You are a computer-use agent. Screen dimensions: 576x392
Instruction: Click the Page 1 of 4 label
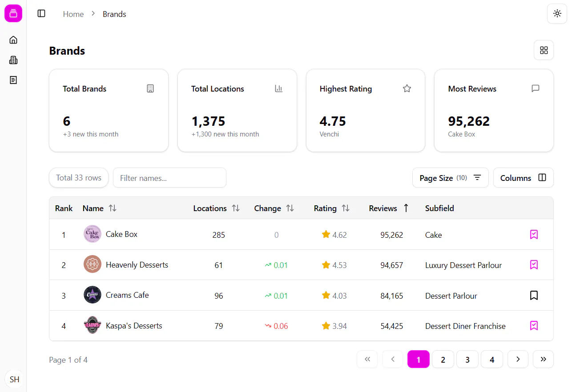pos(68,360)
